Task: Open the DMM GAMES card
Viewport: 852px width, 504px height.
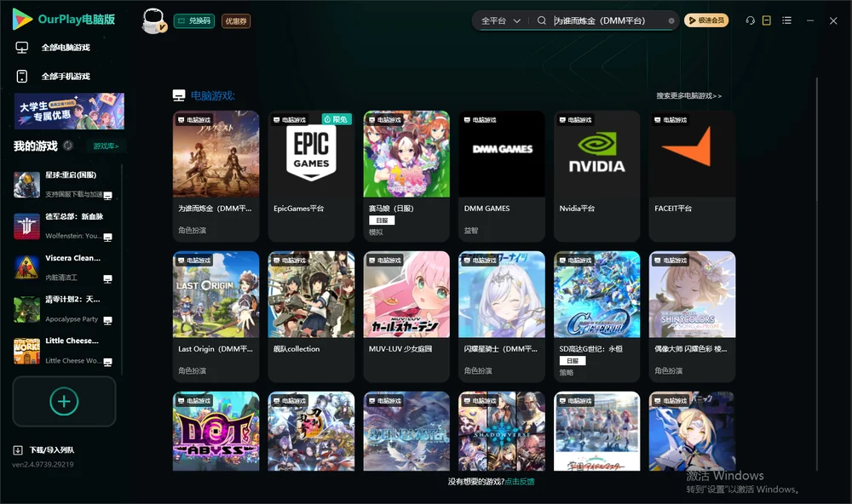Action: point(502,176)
